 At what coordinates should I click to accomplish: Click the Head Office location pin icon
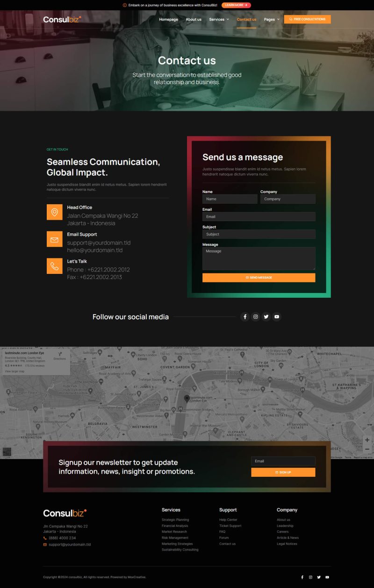[54, 212]
